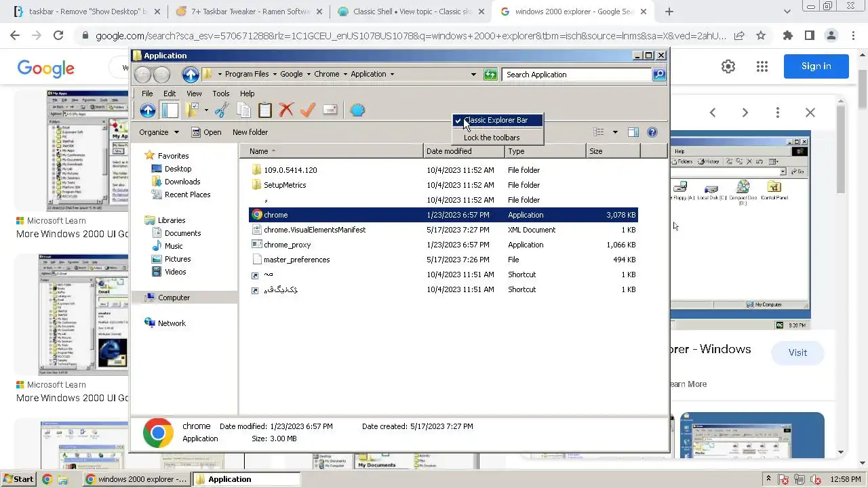This screenshot has height=488, width=868.
Task: Click the Explorer Forward button
Action: 161,75
